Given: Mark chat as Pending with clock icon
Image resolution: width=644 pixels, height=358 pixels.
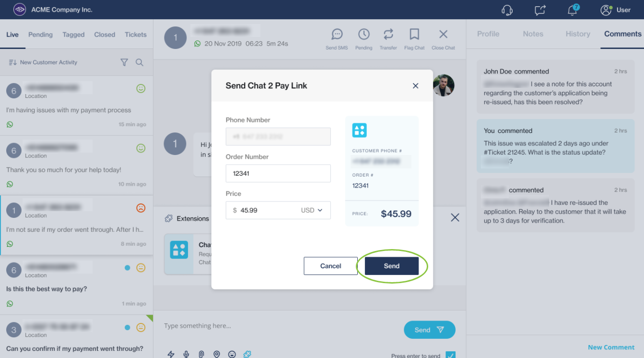Looking at the screenshot, I should coord(363,35).
